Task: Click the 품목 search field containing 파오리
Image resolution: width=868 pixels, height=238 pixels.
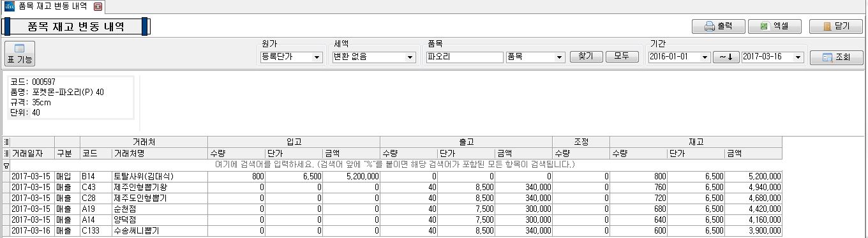Action: pos(465,57)
